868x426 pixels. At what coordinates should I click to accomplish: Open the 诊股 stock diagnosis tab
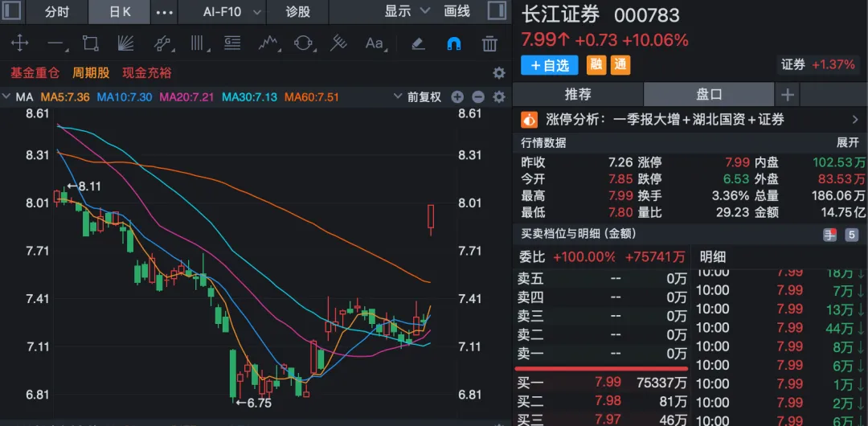click(298, 11)
